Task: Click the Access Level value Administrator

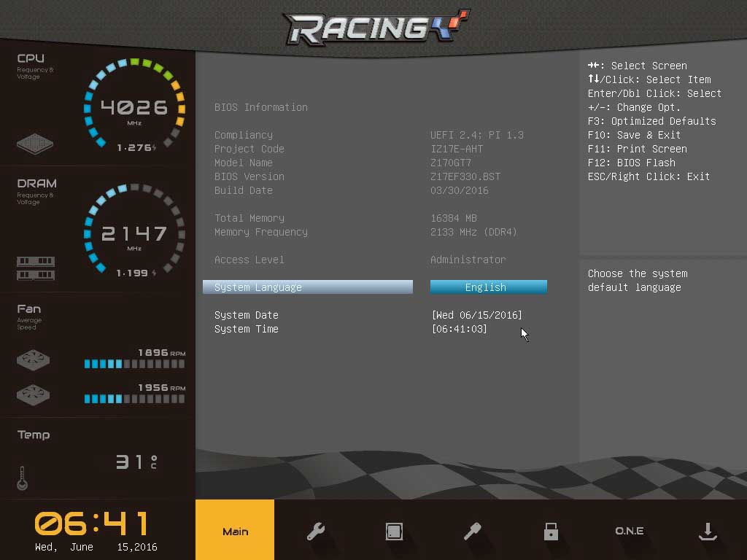Action: (468, 260)
